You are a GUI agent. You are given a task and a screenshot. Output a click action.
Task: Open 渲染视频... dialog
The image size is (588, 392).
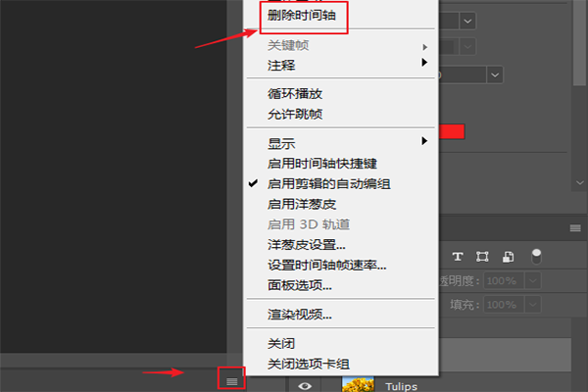tap(300, 315)
